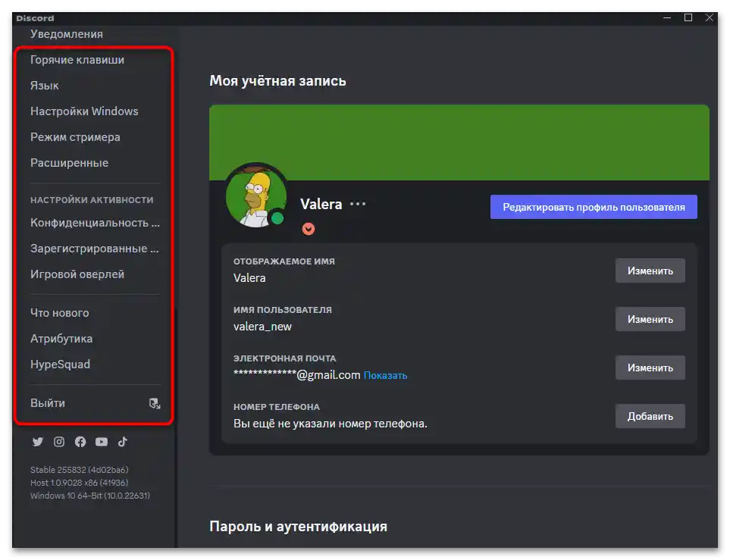This screenshot has width=730, height=560.
Task: Click the red emoji status badge under Valera
Action: 309,228
